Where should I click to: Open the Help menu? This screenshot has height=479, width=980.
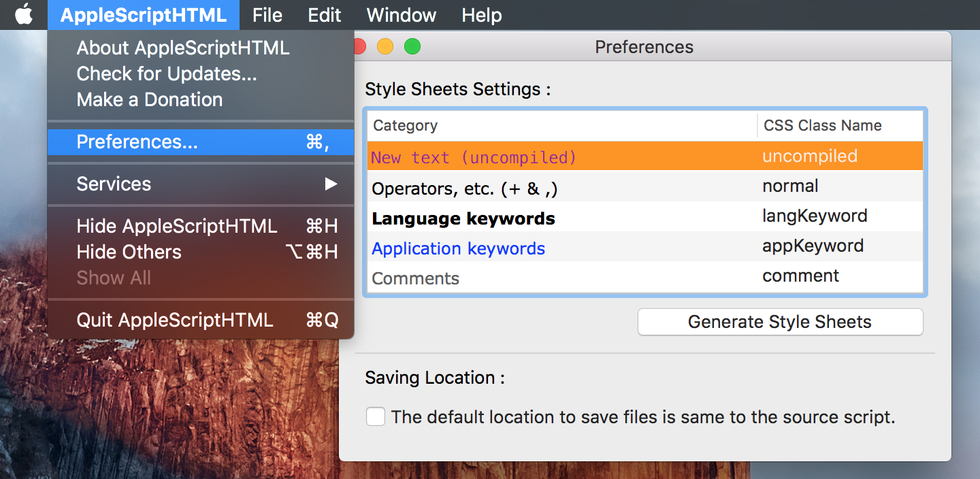click(482, 15)
